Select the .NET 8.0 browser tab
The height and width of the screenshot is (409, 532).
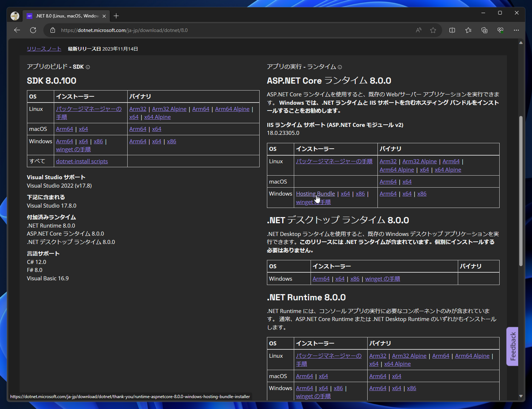click(65, 16)
